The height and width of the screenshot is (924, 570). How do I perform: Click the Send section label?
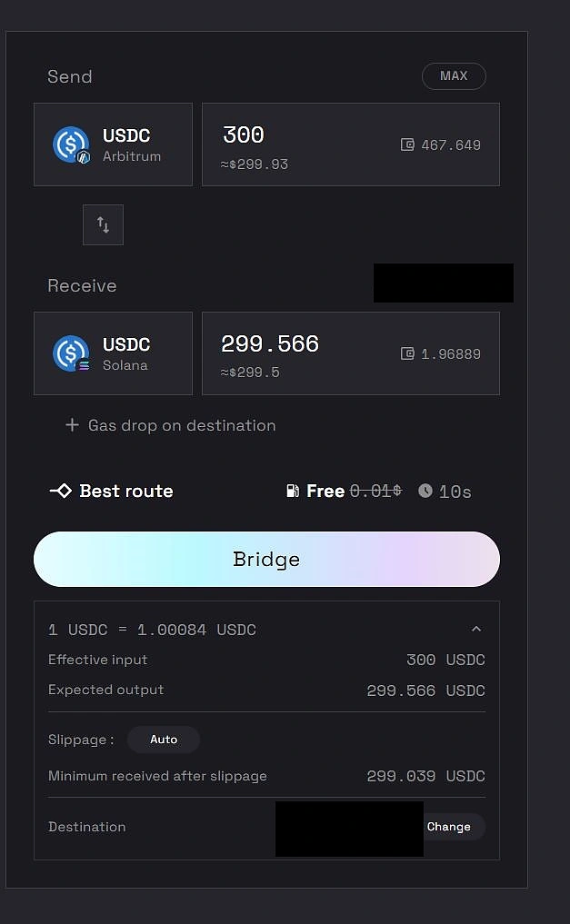pyautogui.click(x=69, y=76)
